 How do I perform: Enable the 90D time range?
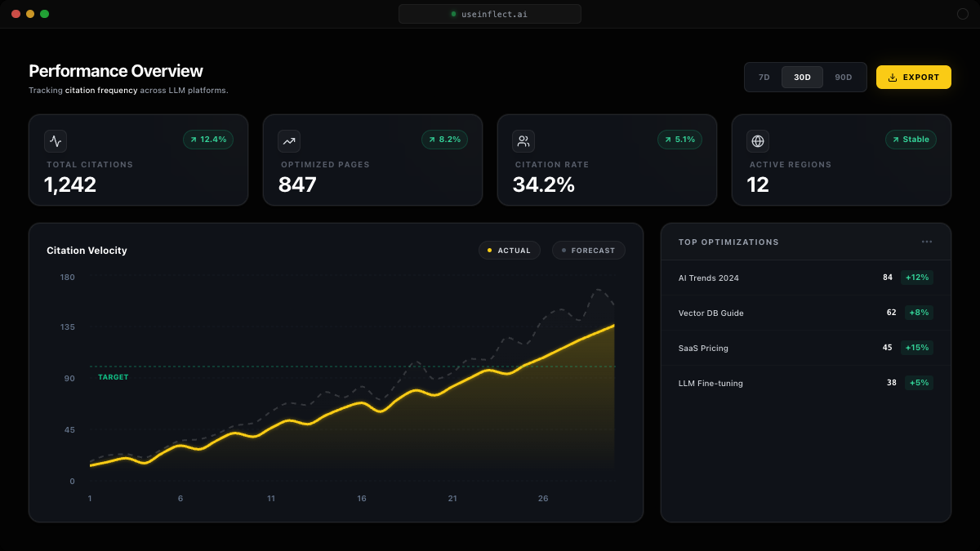844,77
